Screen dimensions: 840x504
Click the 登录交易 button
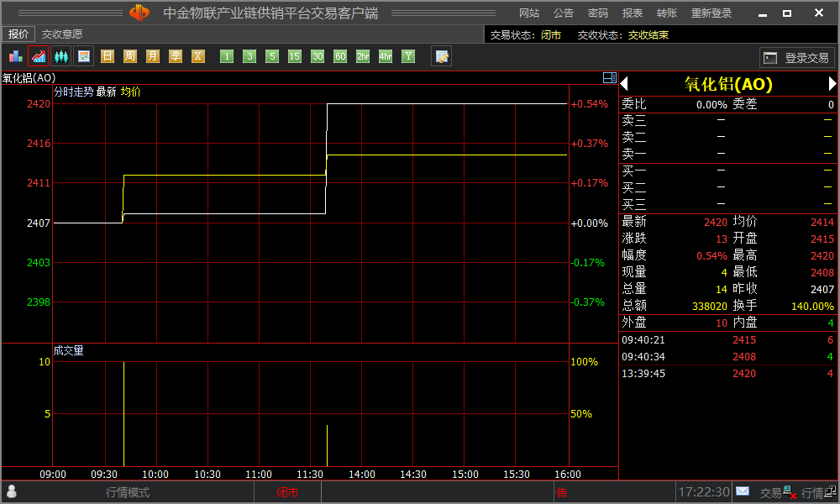796,57
